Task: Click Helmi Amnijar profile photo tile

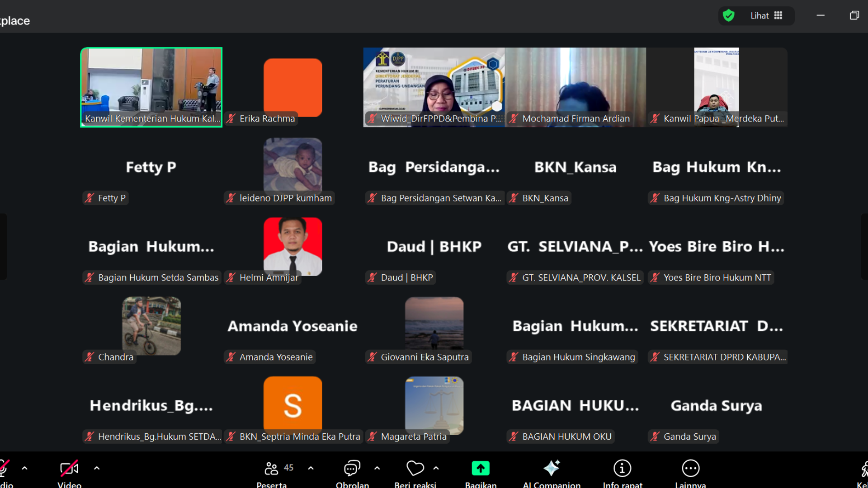Action: [x=292, y=246]
